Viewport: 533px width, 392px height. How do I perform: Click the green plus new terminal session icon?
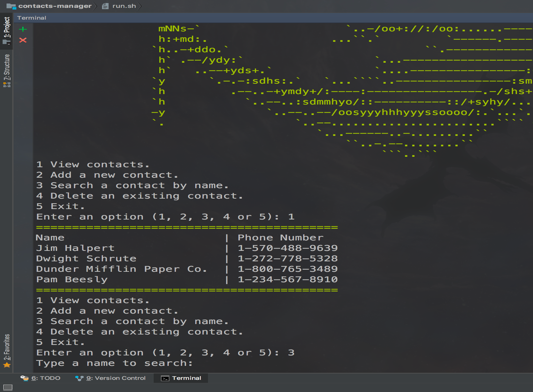[x=23, y=29]
